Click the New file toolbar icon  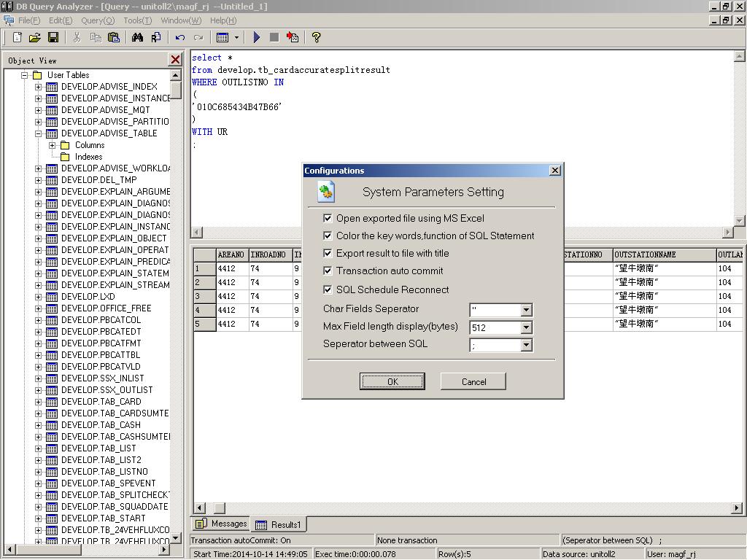(x=18, y=37)
